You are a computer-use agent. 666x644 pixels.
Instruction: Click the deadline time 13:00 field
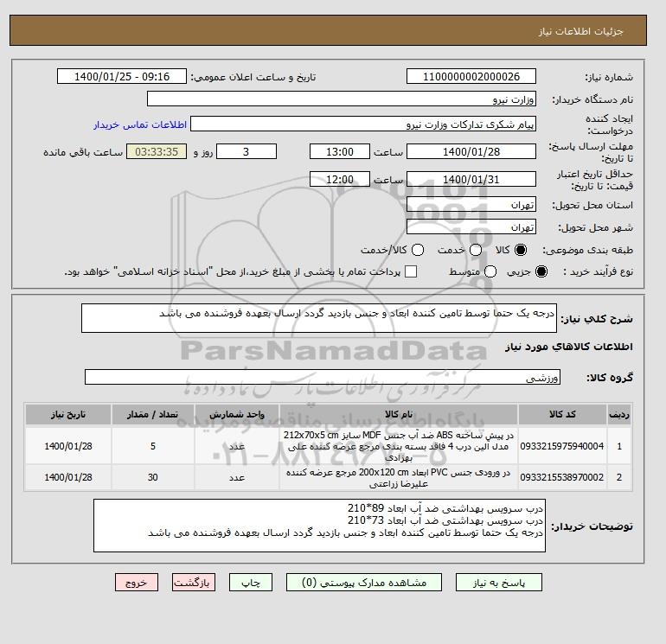340,151
